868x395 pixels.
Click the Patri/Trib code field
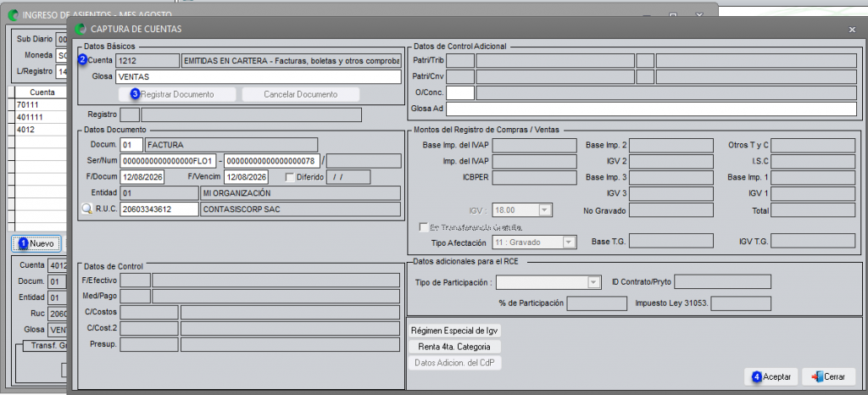(460, 60)
